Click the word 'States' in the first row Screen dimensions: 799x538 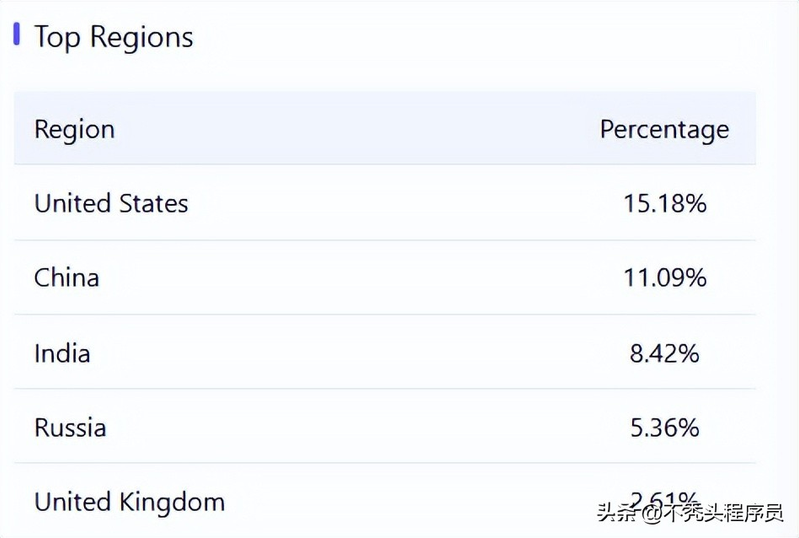[153, 203]
